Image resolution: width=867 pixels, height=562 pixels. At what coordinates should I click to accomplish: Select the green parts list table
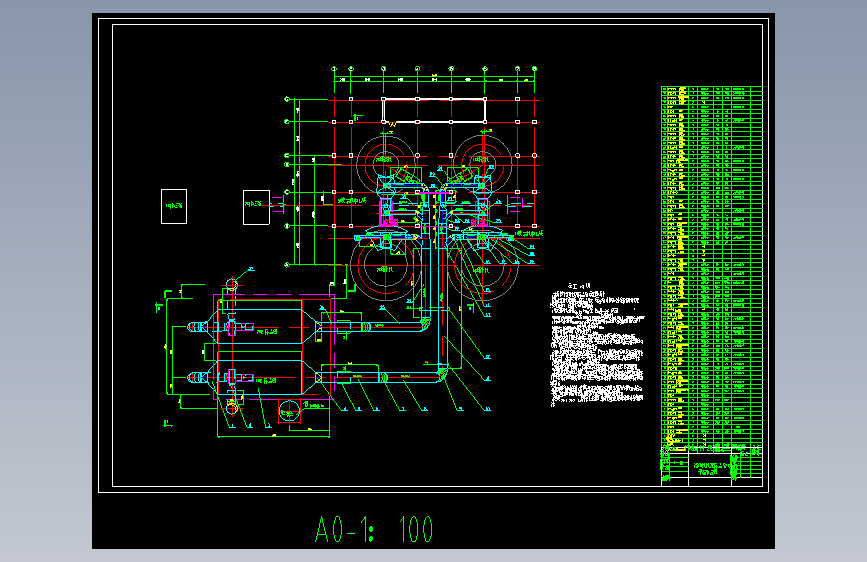click(x=712, y=266)
